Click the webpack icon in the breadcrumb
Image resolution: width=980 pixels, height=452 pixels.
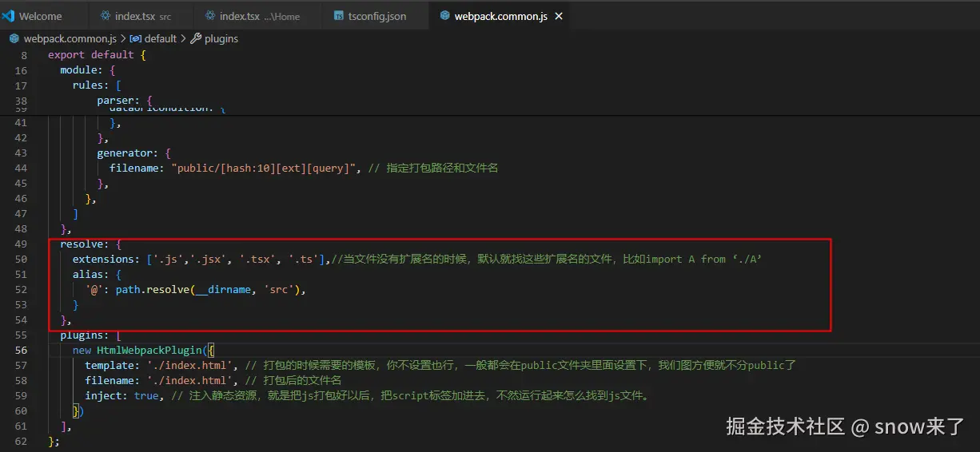pos(14,38)
